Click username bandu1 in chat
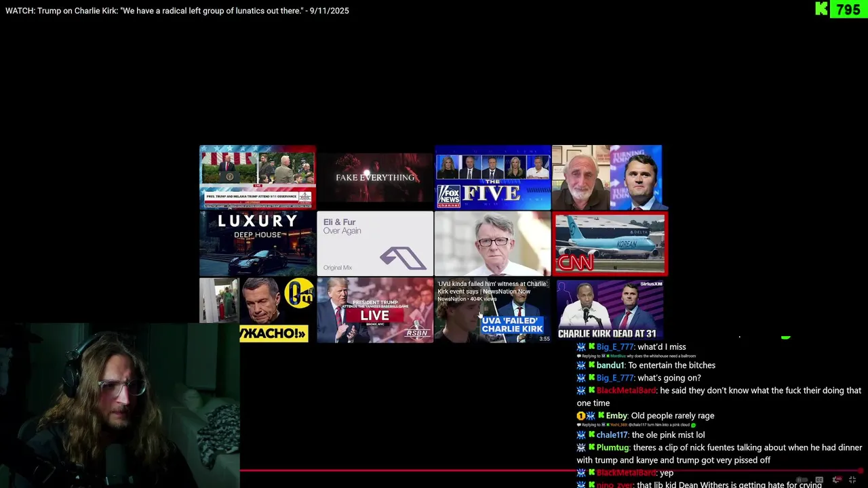 tap(610, 365)
